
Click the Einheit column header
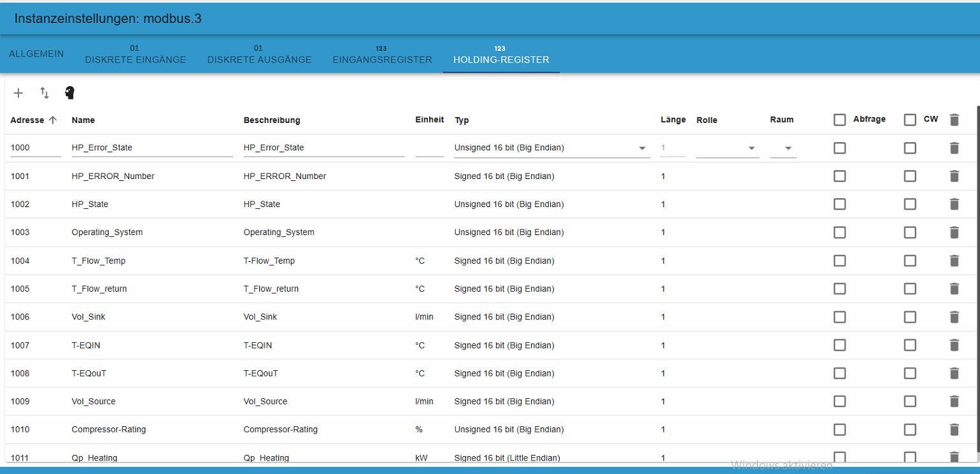[430, 119]
